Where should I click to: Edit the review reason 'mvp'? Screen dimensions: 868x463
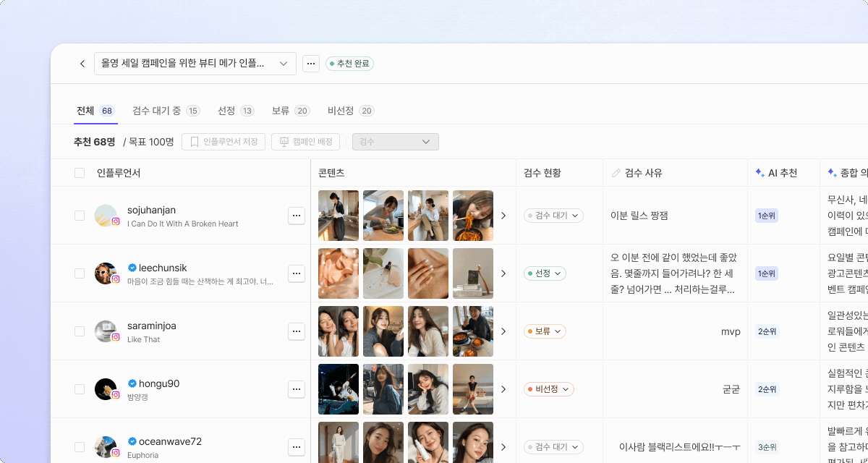click(x=731, y=331)
